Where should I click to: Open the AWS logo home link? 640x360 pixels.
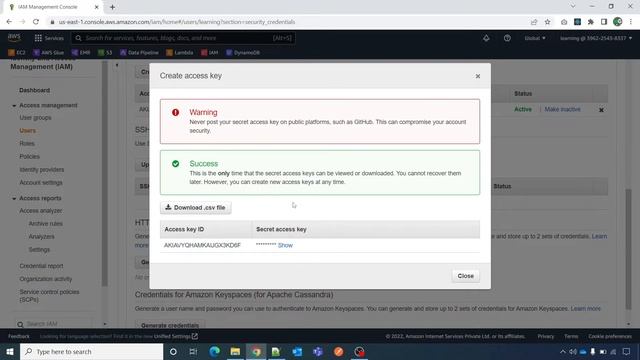pos(14,38)
